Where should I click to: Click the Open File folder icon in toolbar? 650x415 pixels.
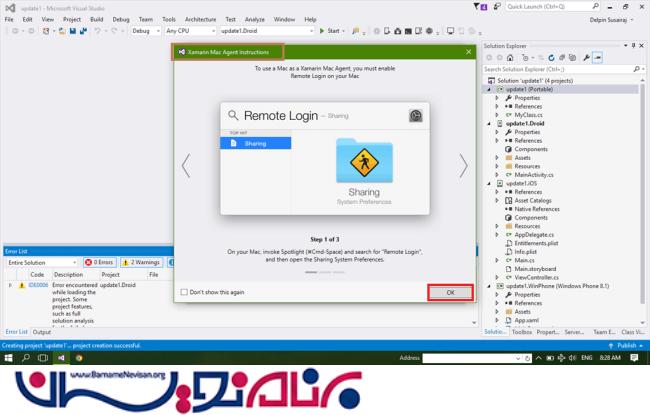(x=62, y=31)
